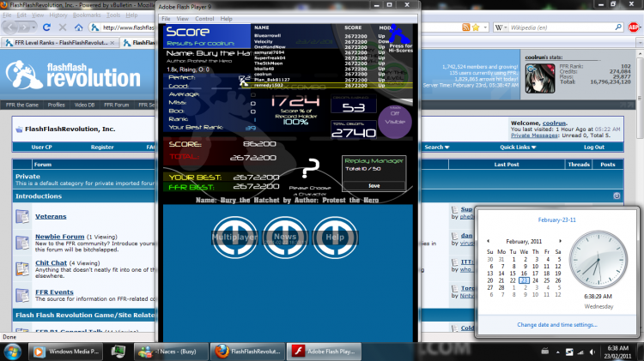Click the keyboard icon in system tray
The width and height of the screenshot is (644, 361).
(545, 352)
